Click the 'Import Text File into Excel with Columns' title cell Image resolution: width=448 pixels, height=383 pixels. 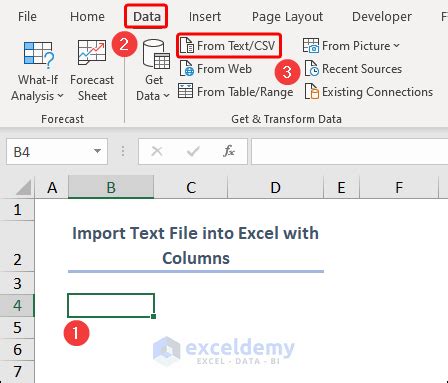[196, 246]
